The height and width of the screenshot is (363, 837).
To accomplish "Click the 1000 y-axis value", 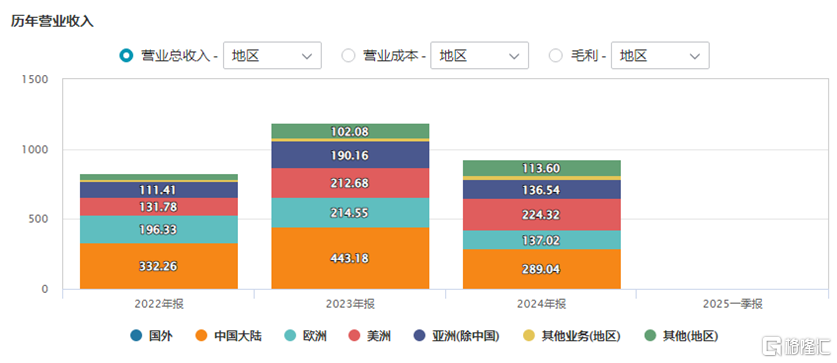I will click(36, 149).
